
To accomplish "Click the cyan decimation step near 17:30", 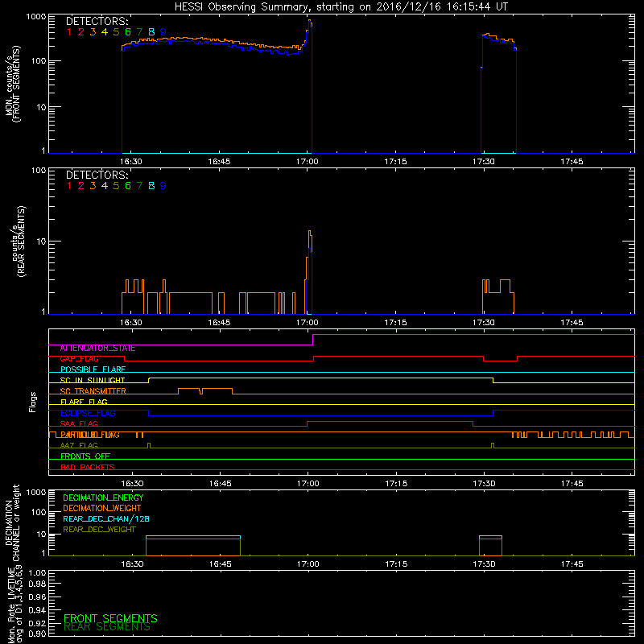I will [490, 536].
